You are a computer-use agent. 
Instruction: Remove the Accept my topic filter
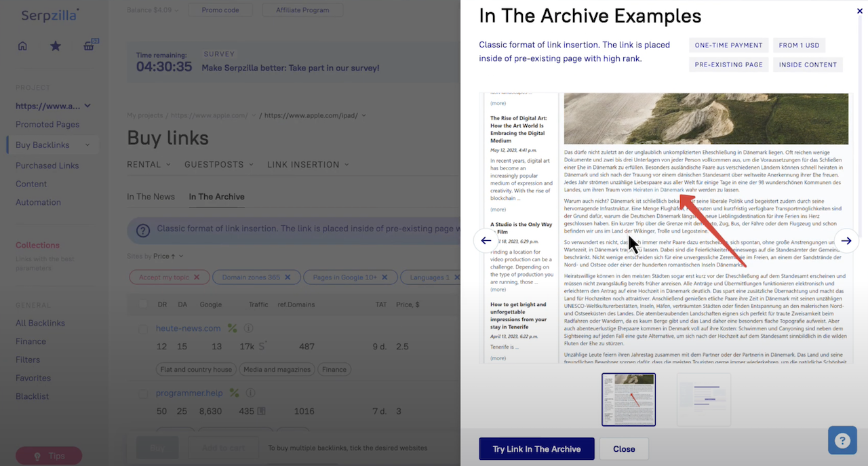click(x=197, y=277)
